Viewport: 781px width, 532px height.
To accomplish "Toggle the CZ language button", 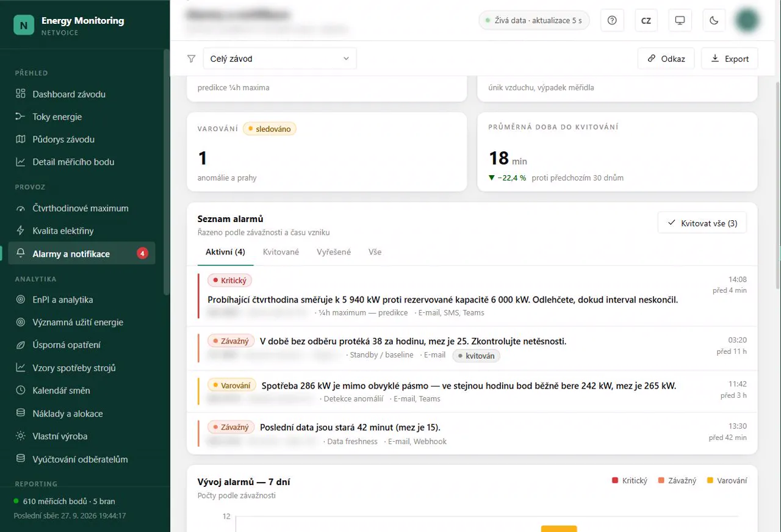I will 646,20.
